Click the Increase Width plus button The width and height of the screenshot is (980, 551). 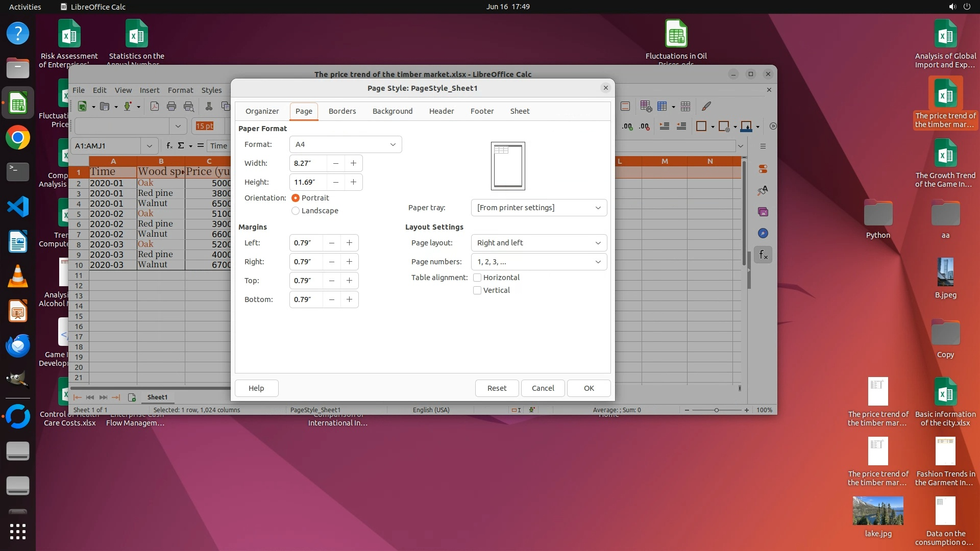(353, 163)
